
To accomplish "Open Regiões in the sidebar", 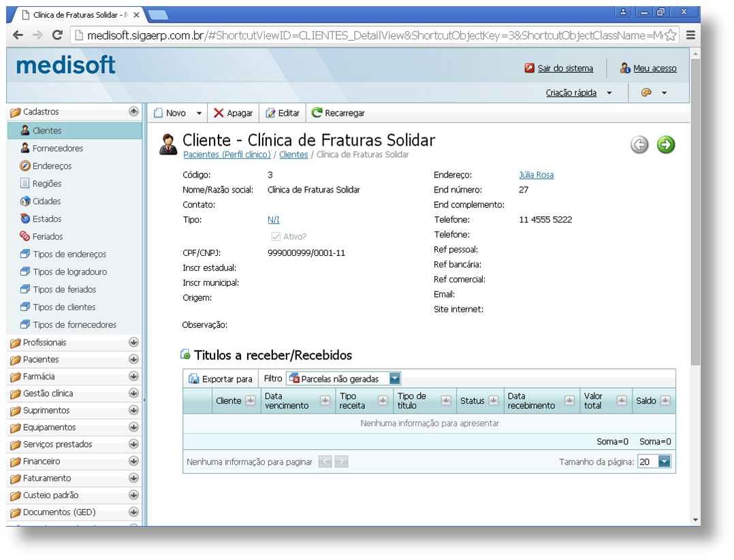I will click(x=41, y=184).
